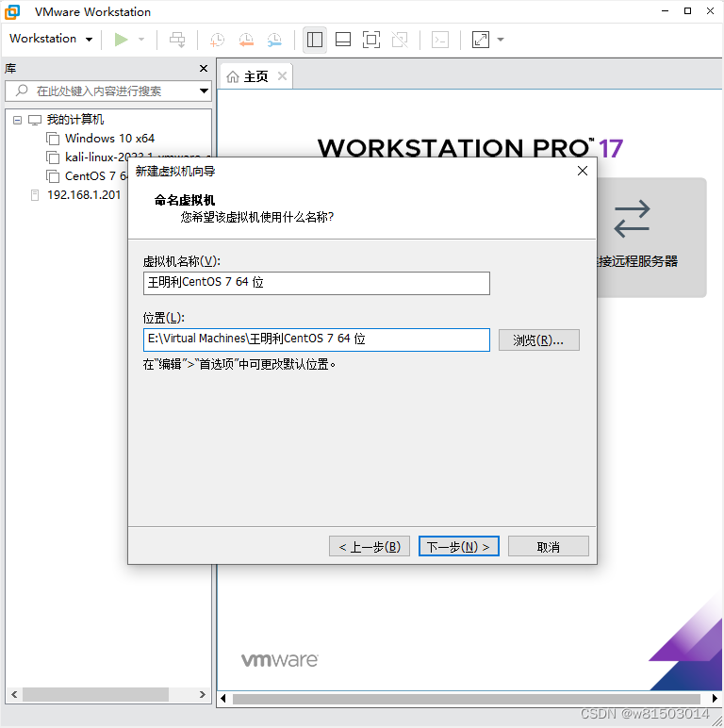Click home page scrollbar right arrow

715,698
